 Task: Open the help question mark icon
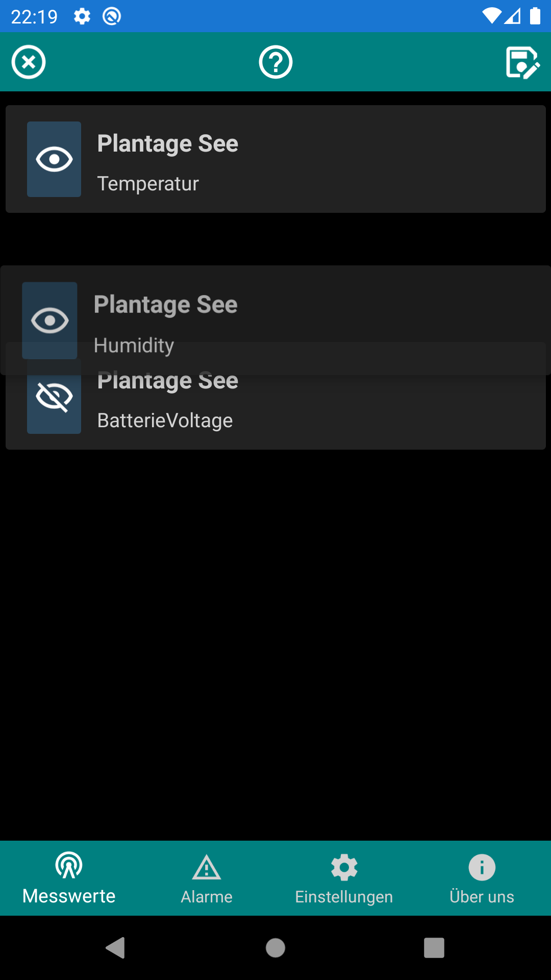[275, 62]
